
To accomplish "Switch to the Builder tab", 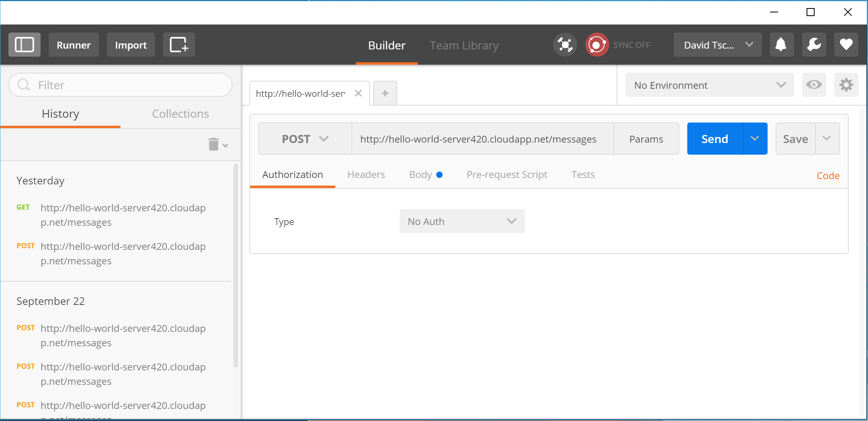I will point(387,45).
